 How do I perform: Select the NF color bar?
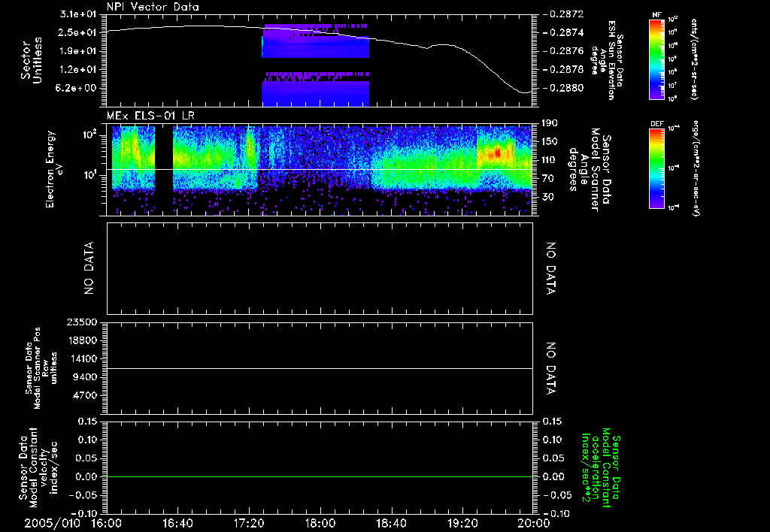coord(656,59)
